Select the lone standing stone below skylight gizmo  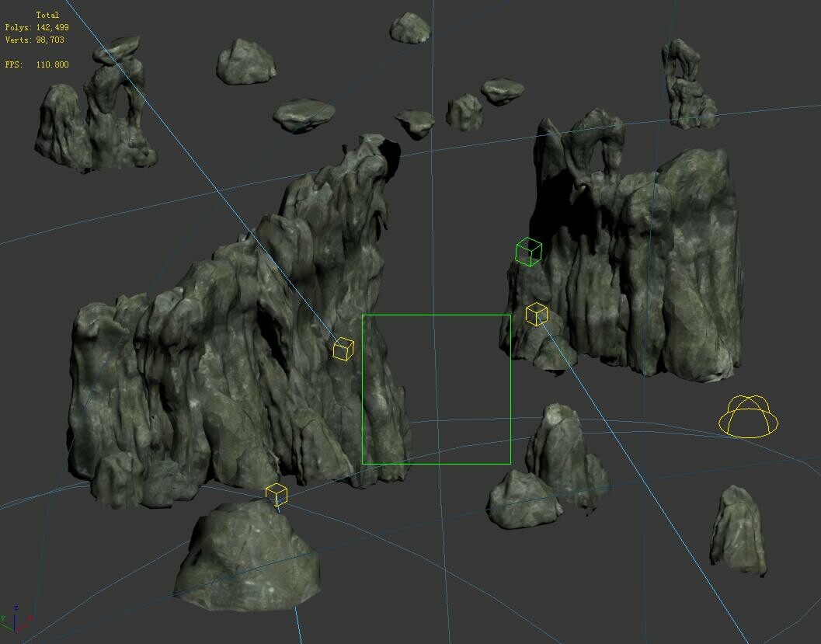tap(738, 531)
